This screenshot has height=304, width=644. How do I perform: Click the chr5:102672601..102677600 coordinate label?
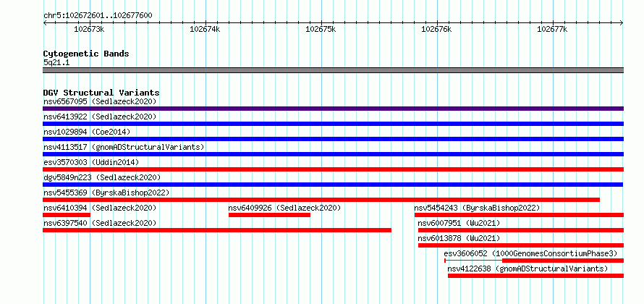98,16
